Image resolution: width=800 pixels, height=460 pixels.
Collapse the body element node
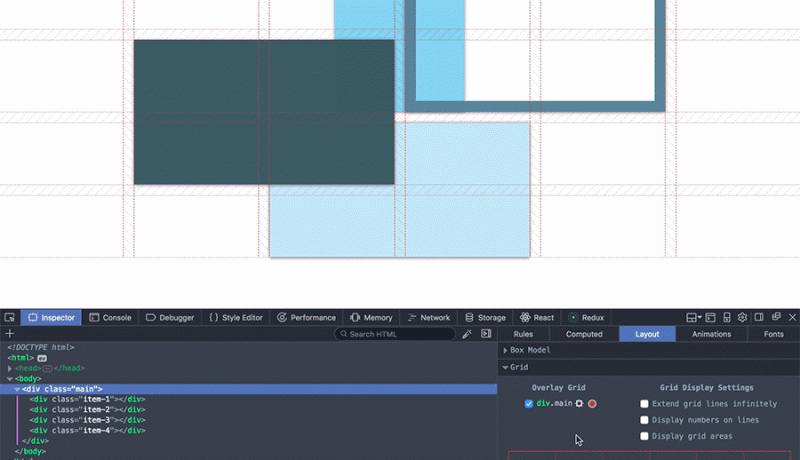(10, 379)
